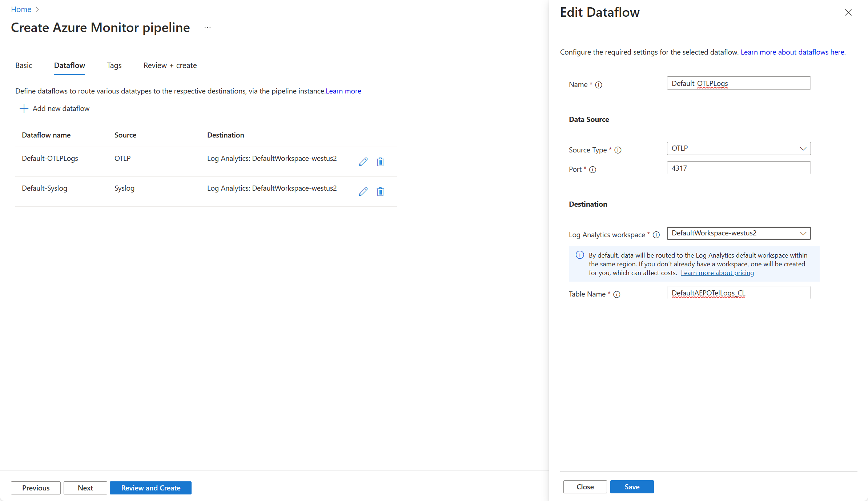Delete the Default-OTLPLogs dataflow trash icon
The height and width of the screenshot is (501, 868).
coord(380,162)
